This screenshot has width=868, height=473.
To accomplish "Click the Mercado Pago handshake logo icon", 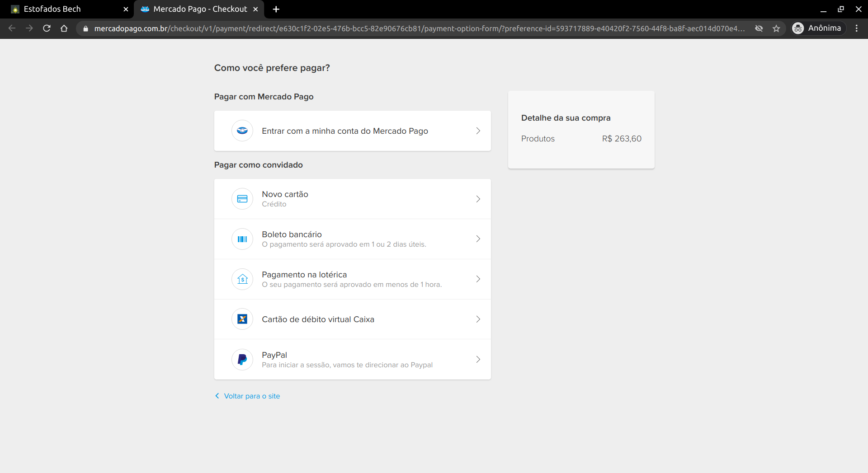I will point(242,131).
